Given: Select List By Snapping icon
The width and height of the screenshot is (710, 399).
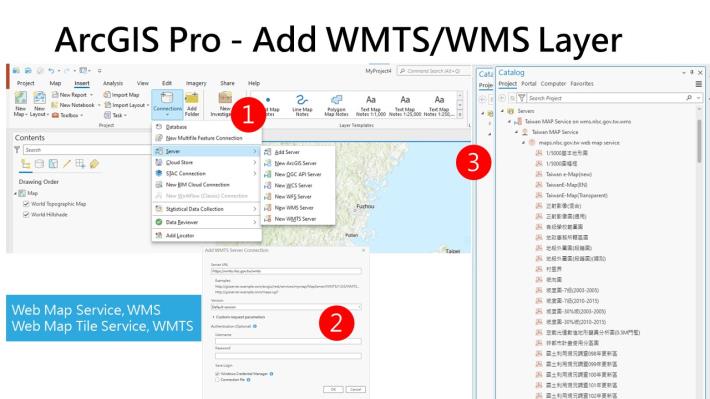Looking at the screenshot, I should point(80,164).
